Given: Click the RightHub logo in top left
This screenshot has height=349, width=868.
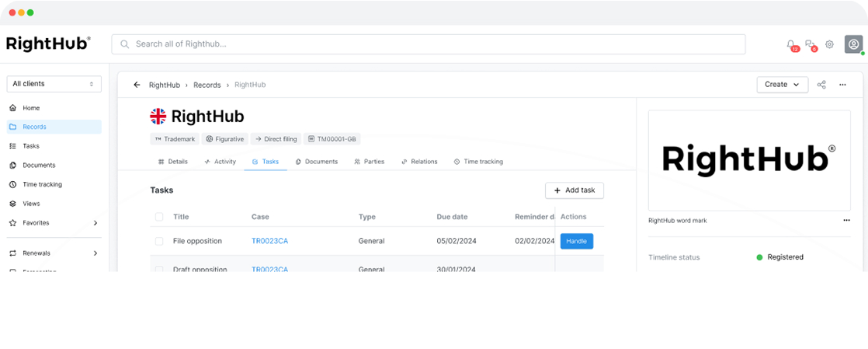Looking at the screenshot, I should coord(48,44).
